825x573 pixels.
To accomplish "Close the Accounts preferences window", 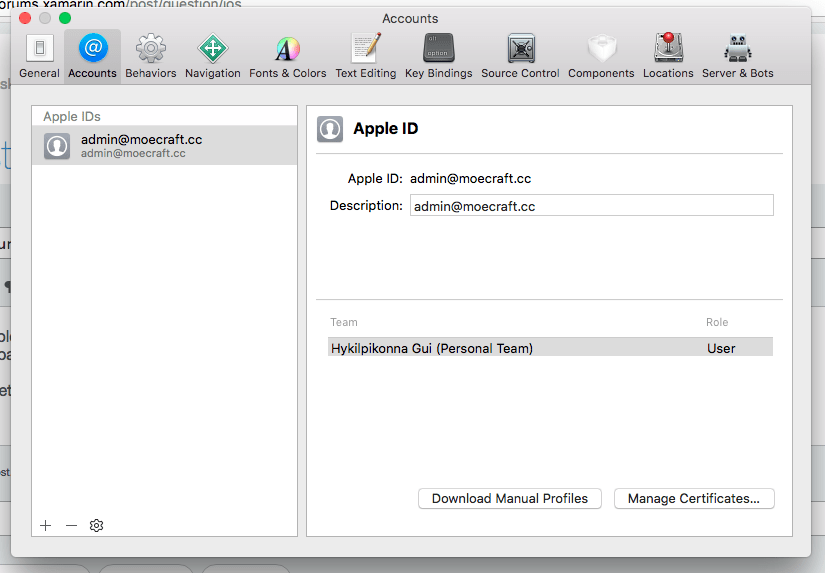I will coord(25,18).
